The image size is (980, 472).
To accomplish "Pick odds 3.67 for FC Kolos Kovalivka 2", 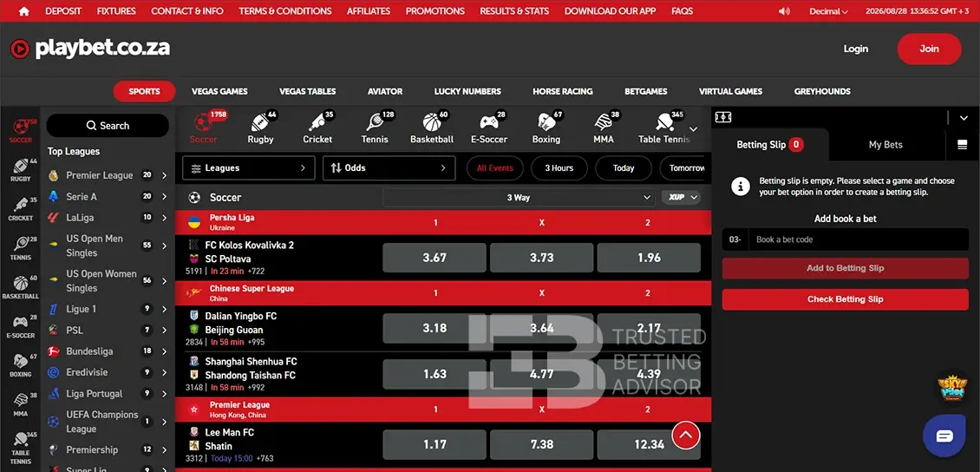I will pyautogui.click(x=434, y=258).
